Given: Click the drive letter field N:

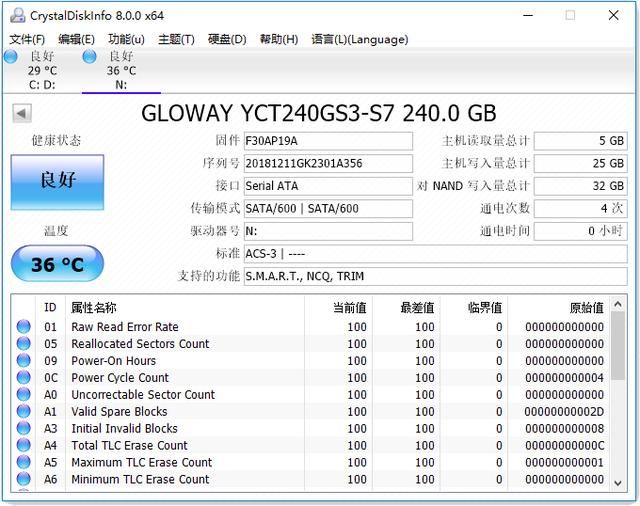Looking at the screenshot, I should point(328,231).
